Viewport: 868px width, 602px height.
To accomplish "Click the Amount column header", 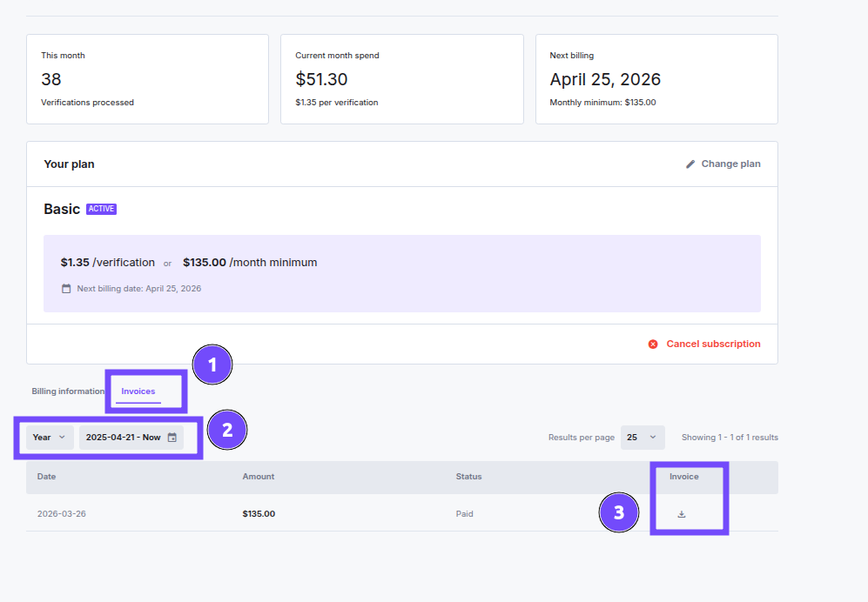I will click(x=259, y=477).
